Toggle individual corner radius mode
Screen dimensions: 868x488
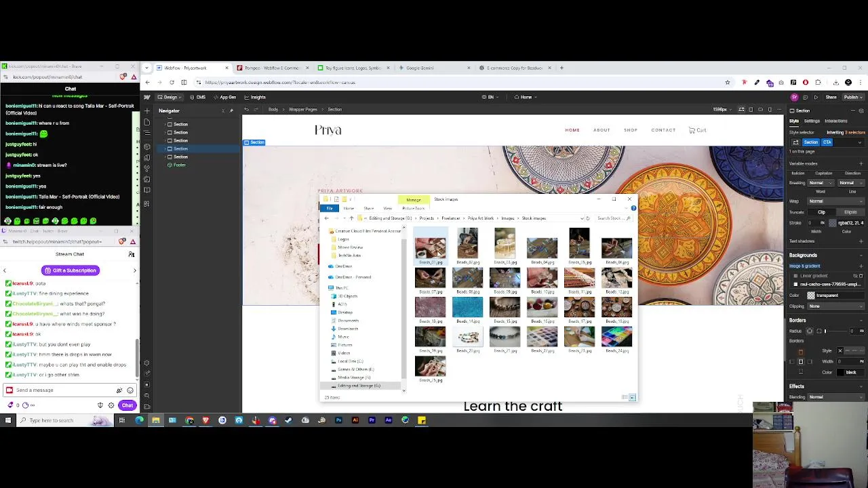coord(818,331)
